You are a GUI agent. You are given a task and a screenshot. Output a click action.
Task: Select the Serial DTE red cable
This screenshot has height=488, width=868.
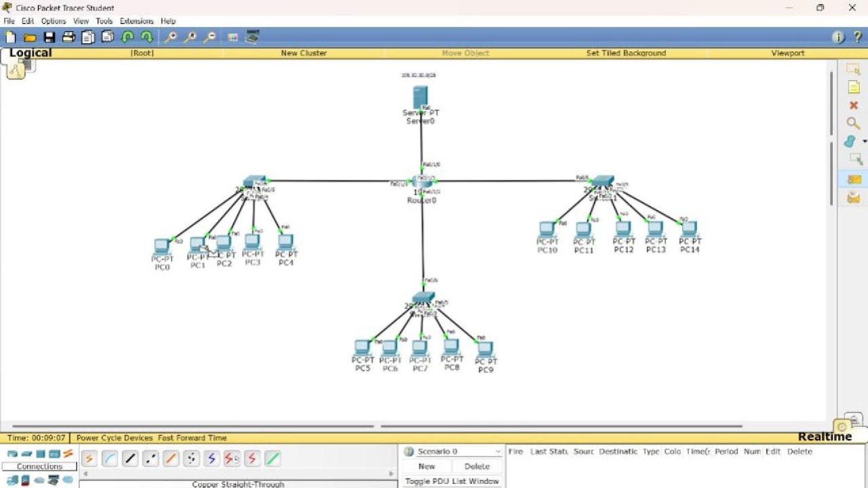252,459
